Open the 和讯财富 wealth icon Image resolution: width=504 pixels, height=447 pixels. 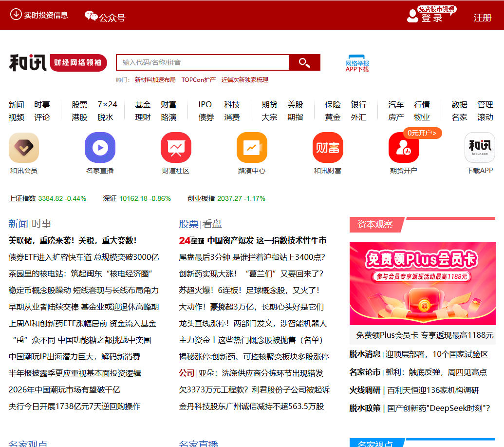328,147
